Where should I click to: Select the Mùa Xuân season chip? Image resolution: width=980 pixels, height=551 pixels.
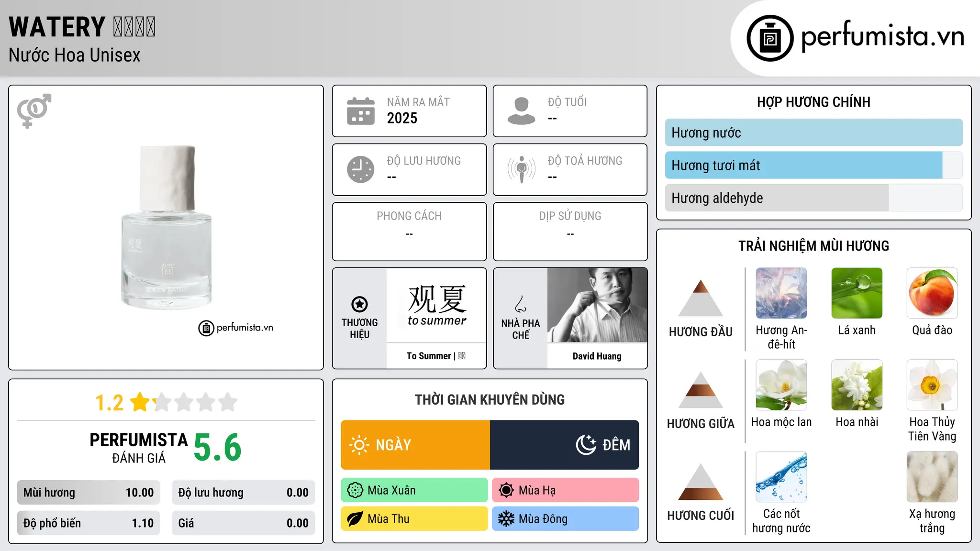(414, 490)
